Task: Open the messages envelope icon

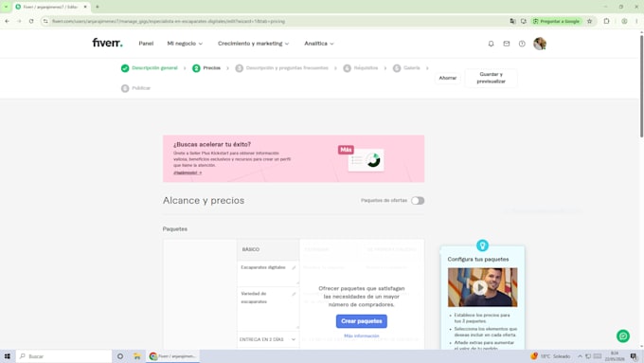Action: (507, 44)
